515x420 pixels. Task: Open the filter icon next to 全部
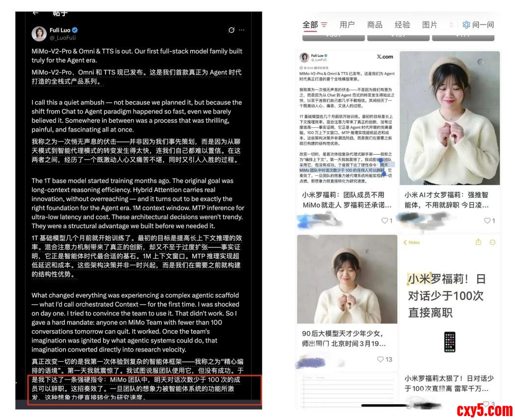[x=324, y=25]
